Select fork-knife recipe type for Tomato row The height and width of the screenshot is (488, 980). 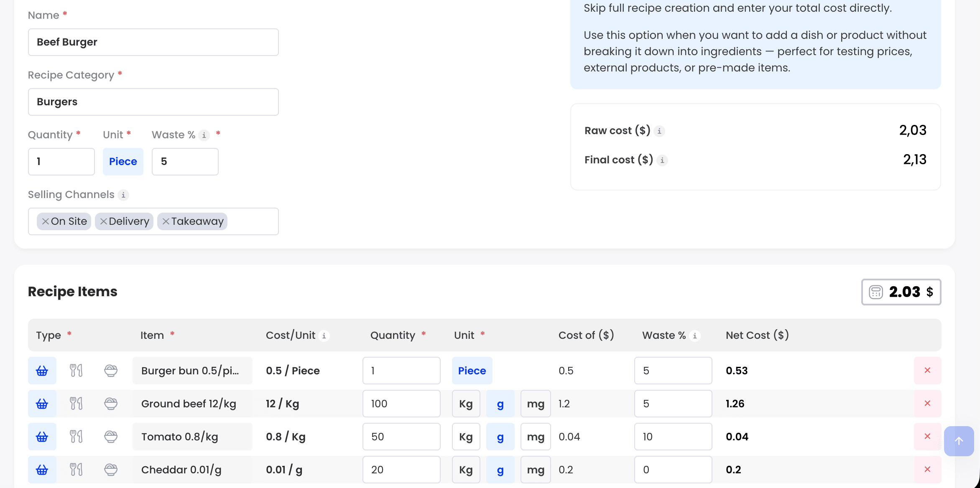[x=76, y=437]
